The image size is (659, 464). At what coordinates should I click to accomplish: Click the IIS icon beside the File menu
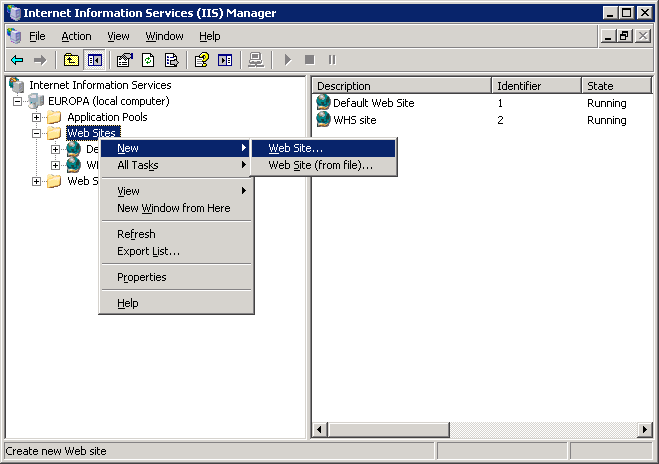[14, 36]
